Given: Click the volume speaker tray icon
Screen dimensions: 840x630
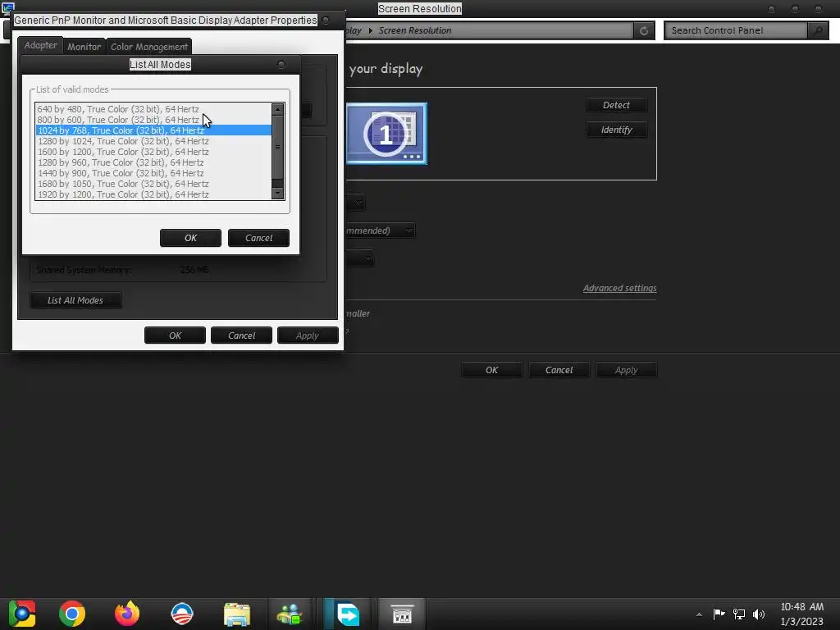Looking at the screenshot, I should (759, 614).
